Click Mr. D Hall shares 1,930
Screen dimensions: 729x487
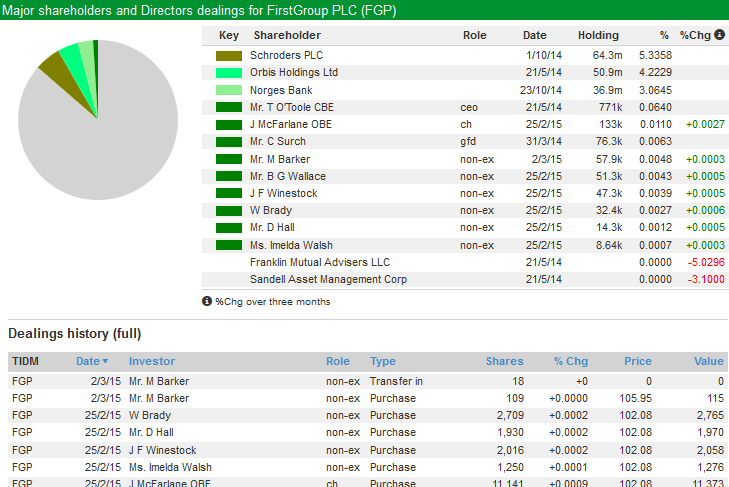(x=510, y=433)
